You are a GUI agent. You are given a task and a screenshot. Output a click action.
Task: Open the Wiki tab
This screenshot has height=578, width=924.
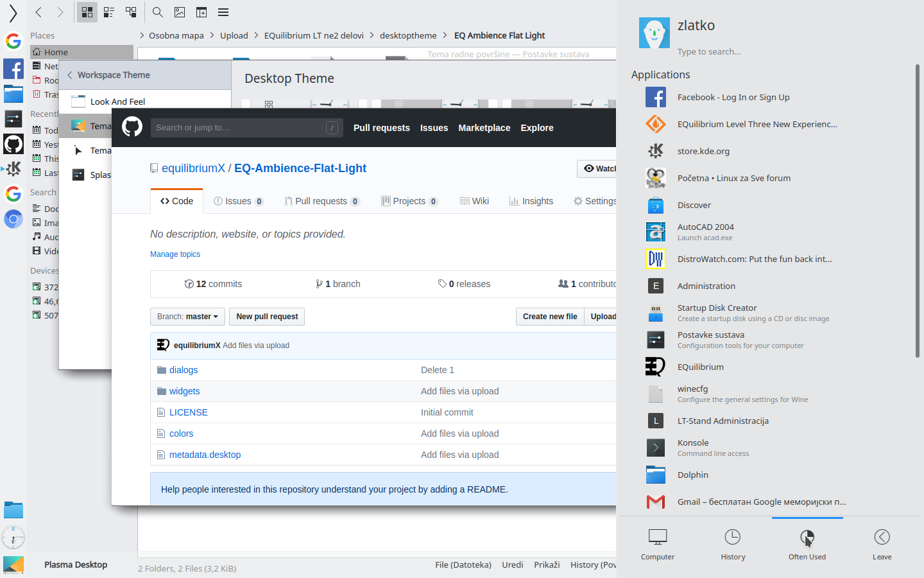(474, 201)
